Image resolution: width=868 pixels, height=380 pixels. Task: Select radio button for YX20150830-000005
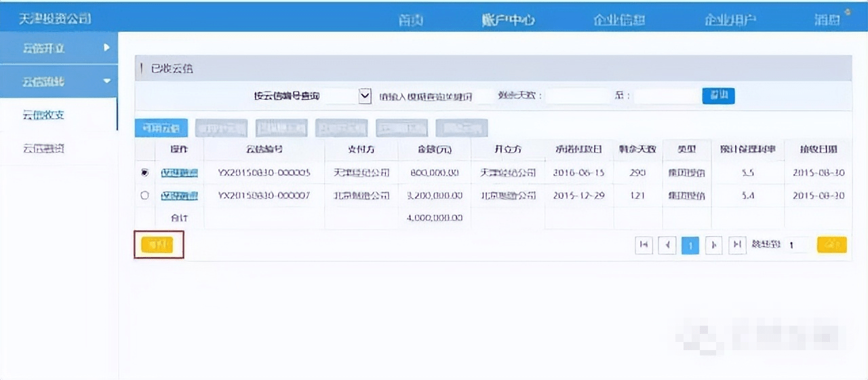pos(144,173)
